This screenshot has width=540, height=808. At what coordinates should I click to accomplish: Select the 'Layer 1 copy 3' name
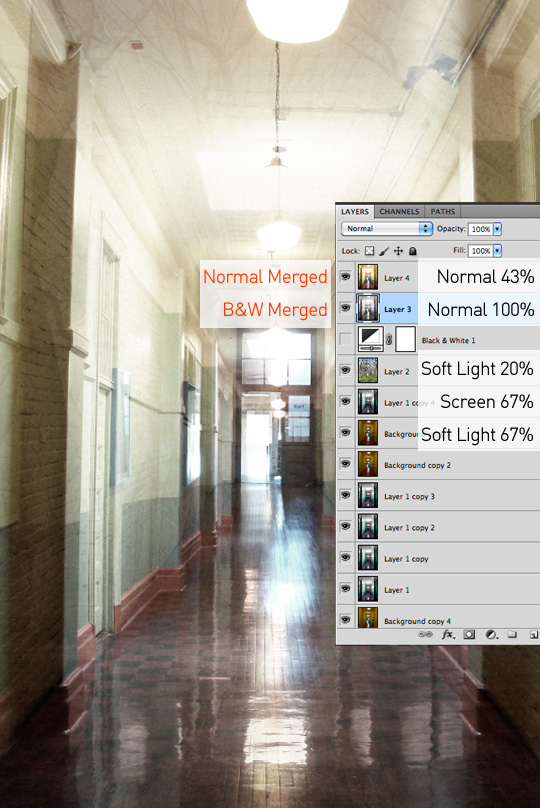tap(409, 497)
